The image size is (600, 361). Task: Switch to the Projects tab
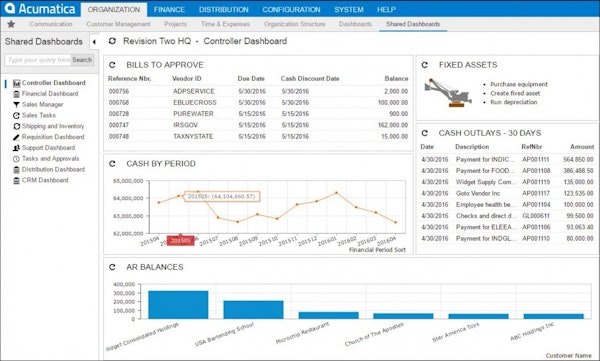tap(175, 24)
